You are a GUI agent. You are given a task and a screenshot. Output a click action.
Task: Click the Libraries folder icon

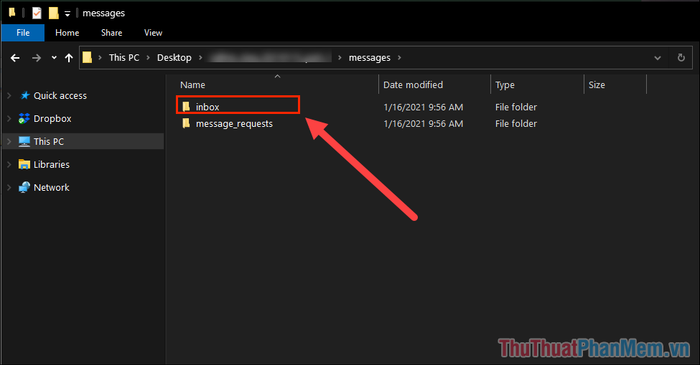24,165
